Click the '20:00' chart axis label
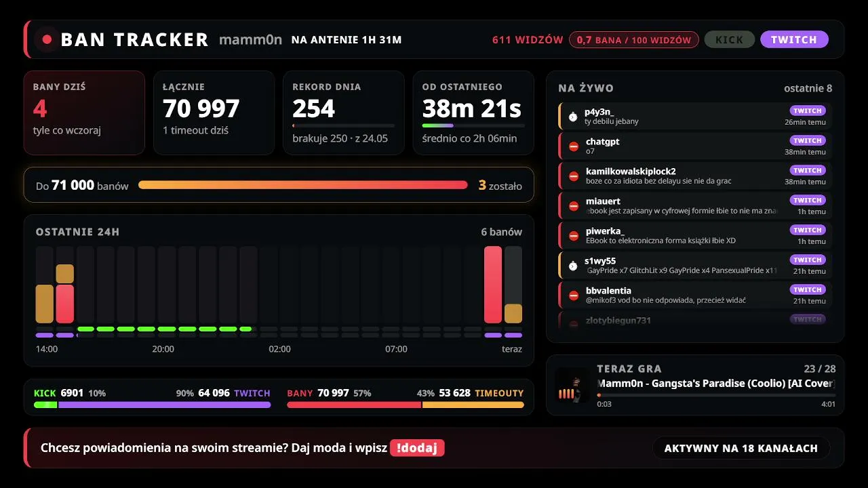Image resolution: width=868 pixels, height=488 pixels. (x=163, y=349)
